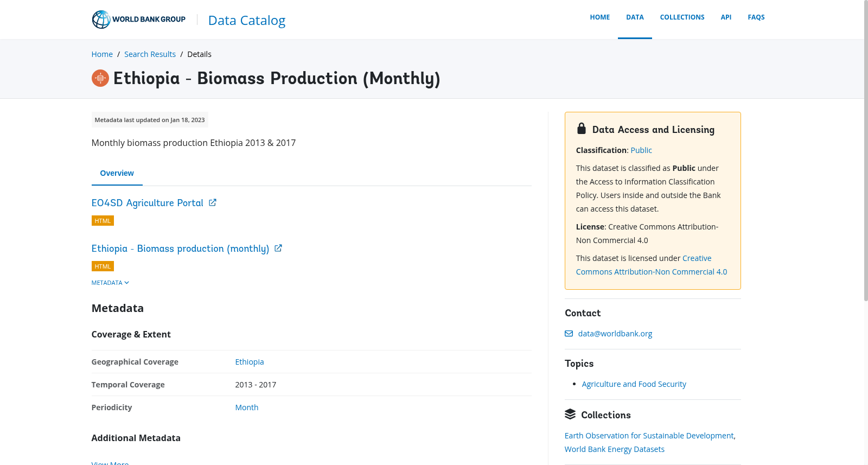Open COLLECTIONS in the top navigation
Image resolution: width=868 pixels, height=465 pixels.
[x=682, y=17]
